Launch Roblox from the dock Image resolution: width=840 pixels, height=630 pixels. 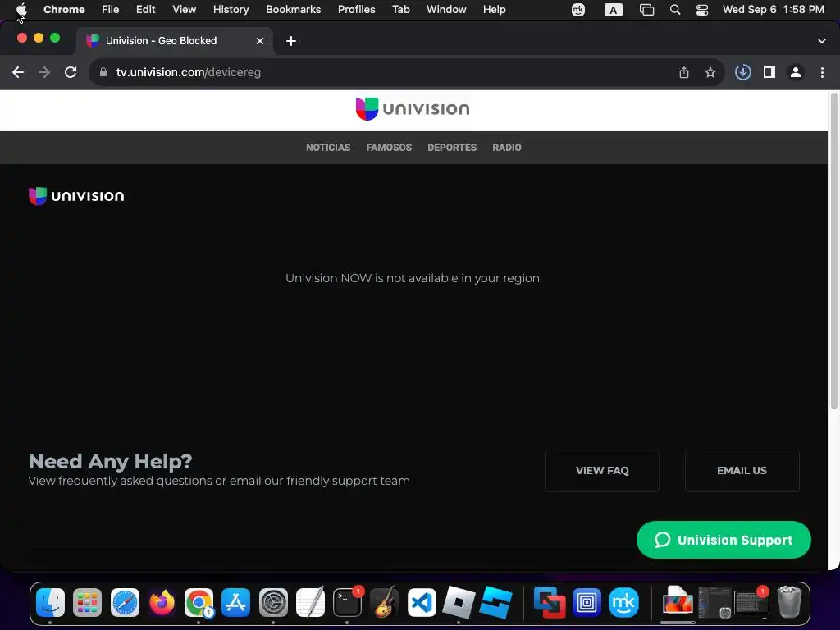point(459,602)
